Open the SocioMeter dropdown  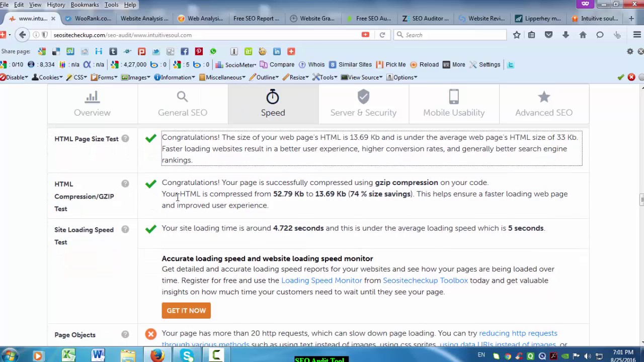coord(236,64)
